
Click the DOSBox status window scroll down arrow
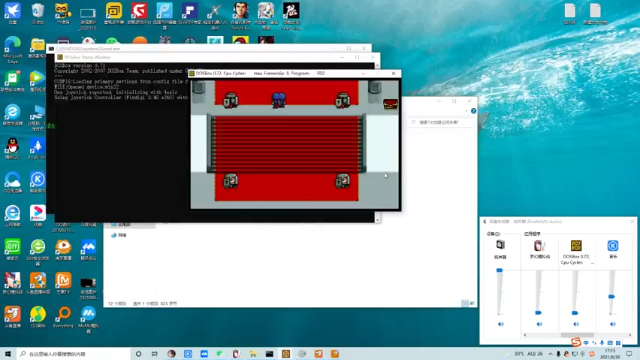click(377, 220)
